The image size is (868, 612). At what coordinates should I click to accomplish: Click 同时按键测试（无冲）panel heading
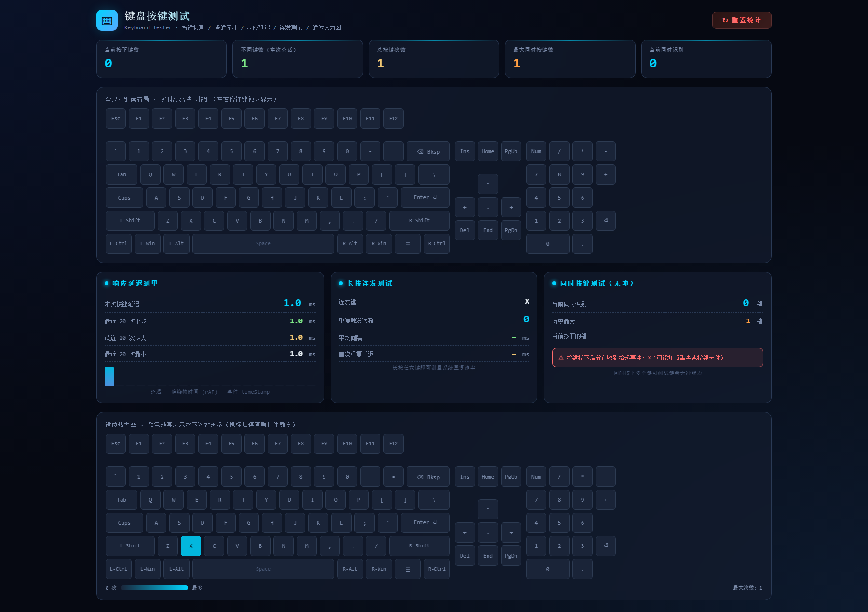point(597,283)
